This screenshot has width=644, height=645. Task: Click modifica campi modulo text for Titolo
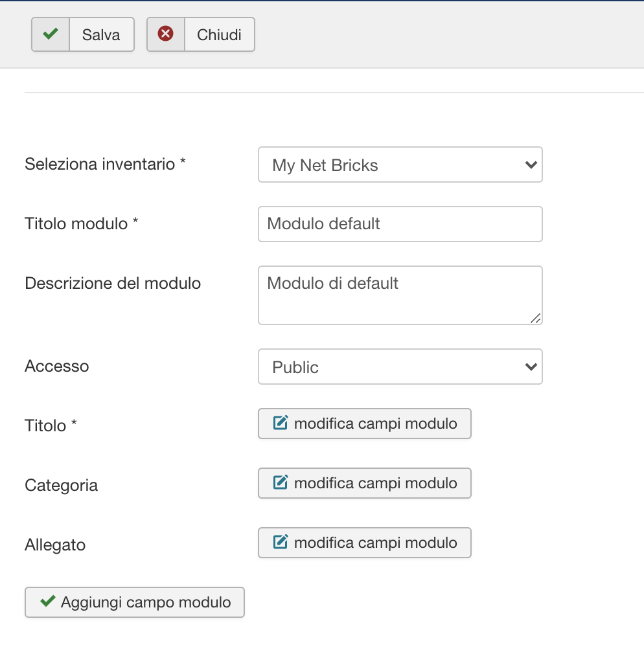375,424
